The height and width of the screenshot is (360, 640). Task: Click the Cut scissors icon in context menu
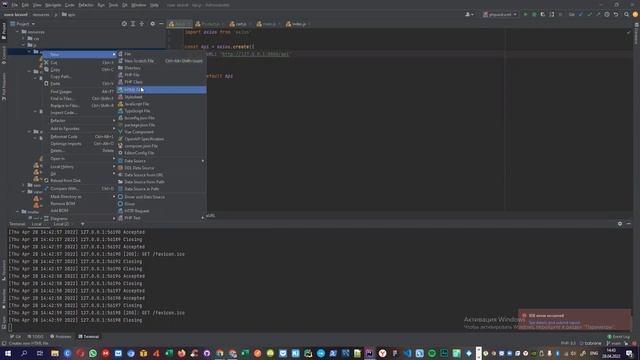tap(46, 62)
